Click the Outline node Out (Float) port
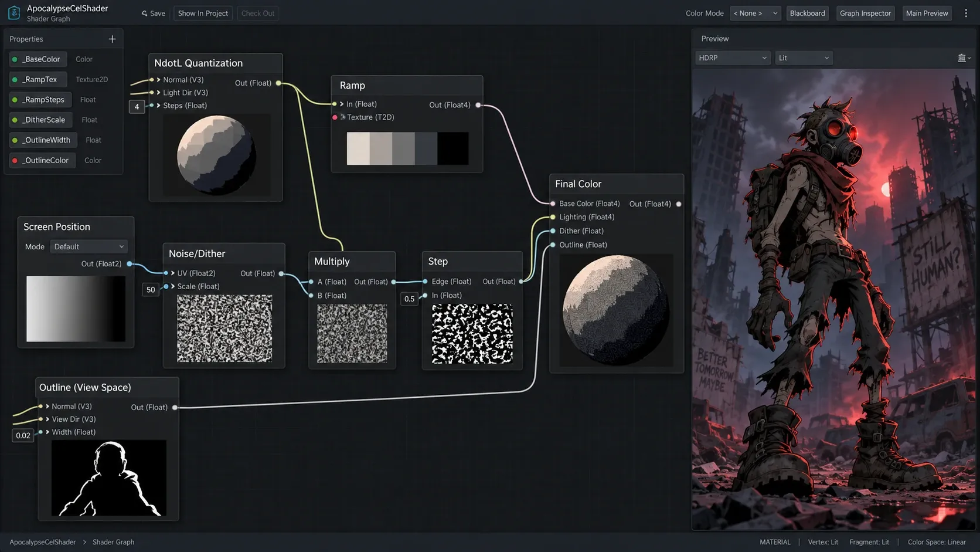This screenshot has width=980, height=552. (x=175, y=407)
